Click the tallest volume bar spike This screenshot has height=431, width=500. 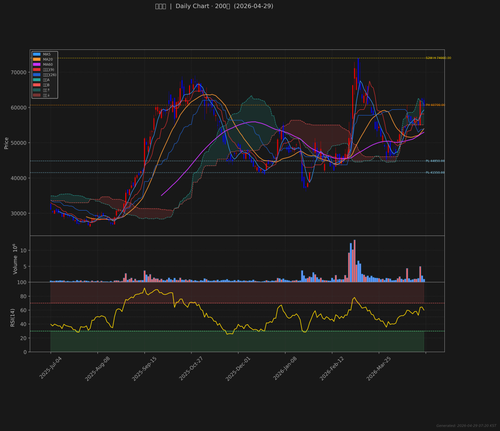pyautogui.click(x=354, y=261)
